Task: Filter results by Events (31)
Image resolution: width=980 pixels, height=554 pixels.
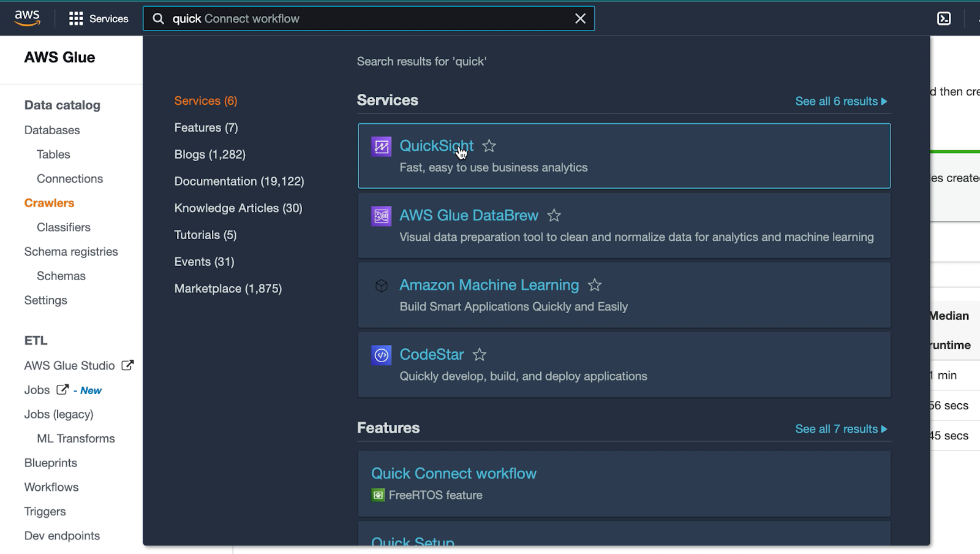Action: (x=204, y=262)
